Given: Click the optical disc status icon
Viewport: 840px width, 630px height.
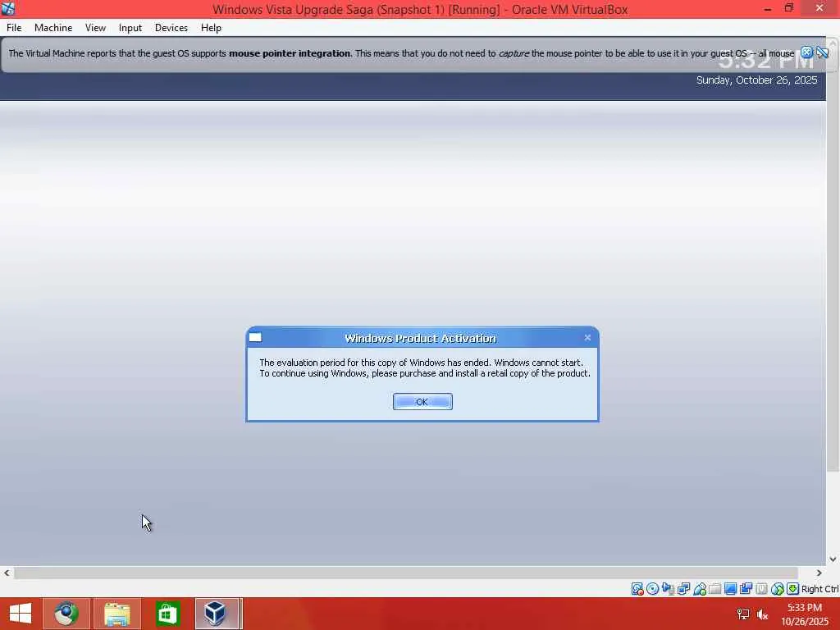Looking at the screenshot, I should 652,589.
